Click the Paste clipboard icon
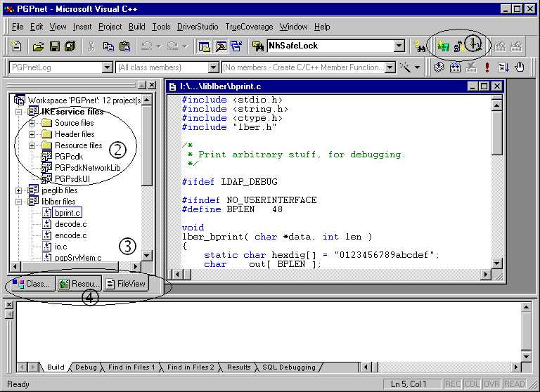This screenshot has width=540, height=392. click(x=124, y=46)
